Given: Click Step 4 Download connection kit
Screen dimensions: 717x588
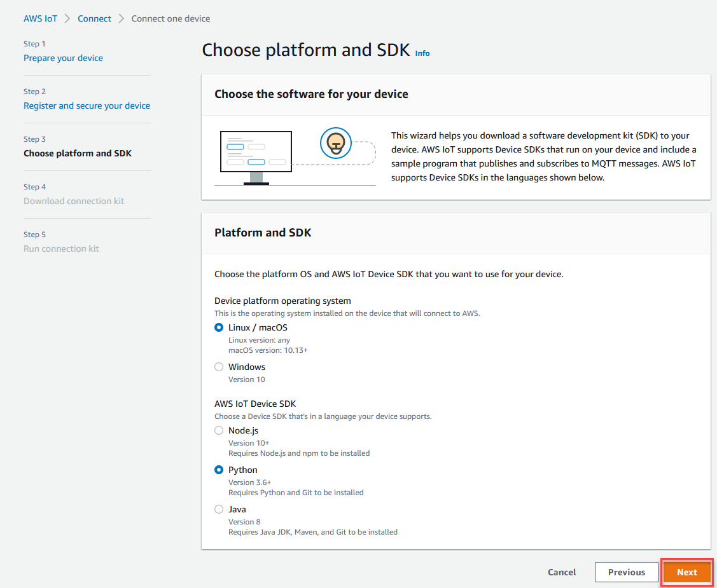Looking at the screenshot, I should point(73,201).
